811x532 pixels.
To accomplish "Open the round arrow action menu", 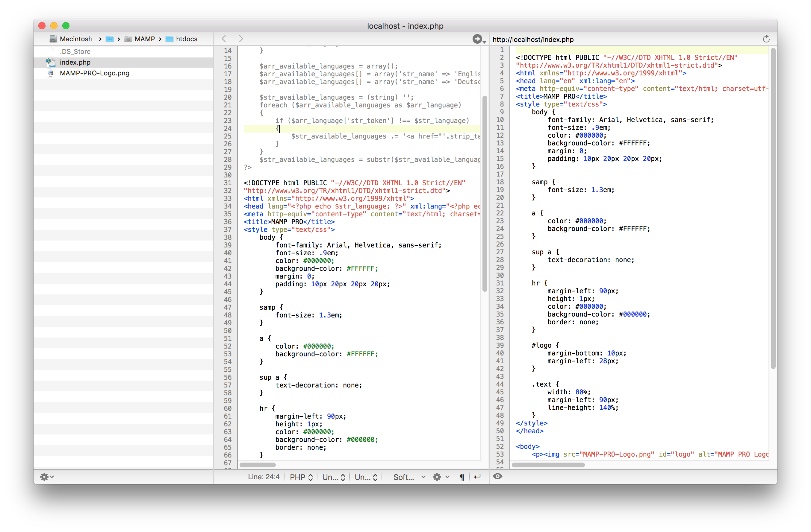I will click(x=479, y=39).
